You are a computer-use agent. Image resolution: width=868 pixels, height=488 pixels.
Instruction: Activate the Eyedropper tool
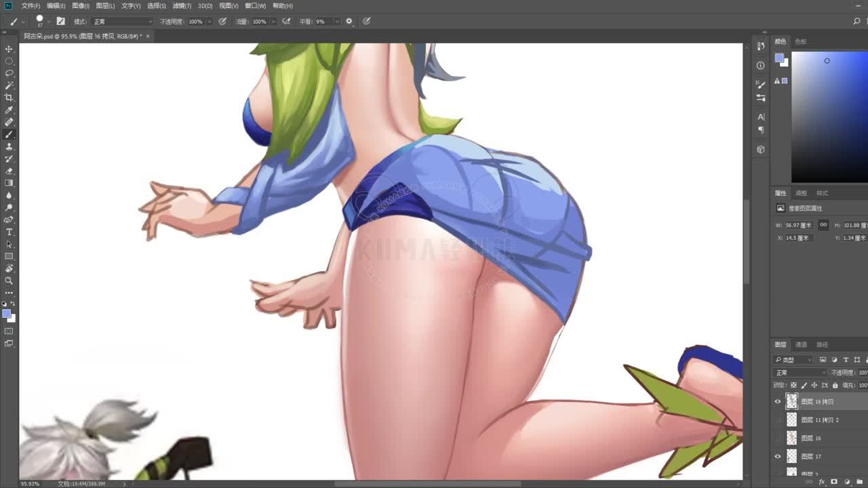pos(9,110)
